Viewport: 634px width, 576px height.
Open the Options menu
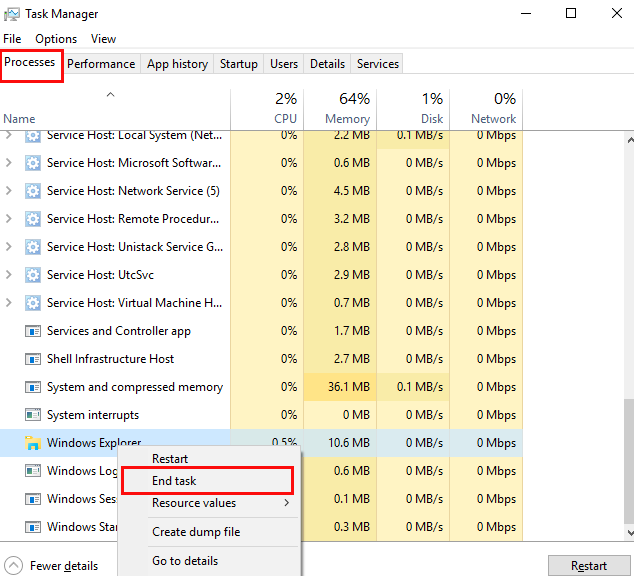coord(56,39)
